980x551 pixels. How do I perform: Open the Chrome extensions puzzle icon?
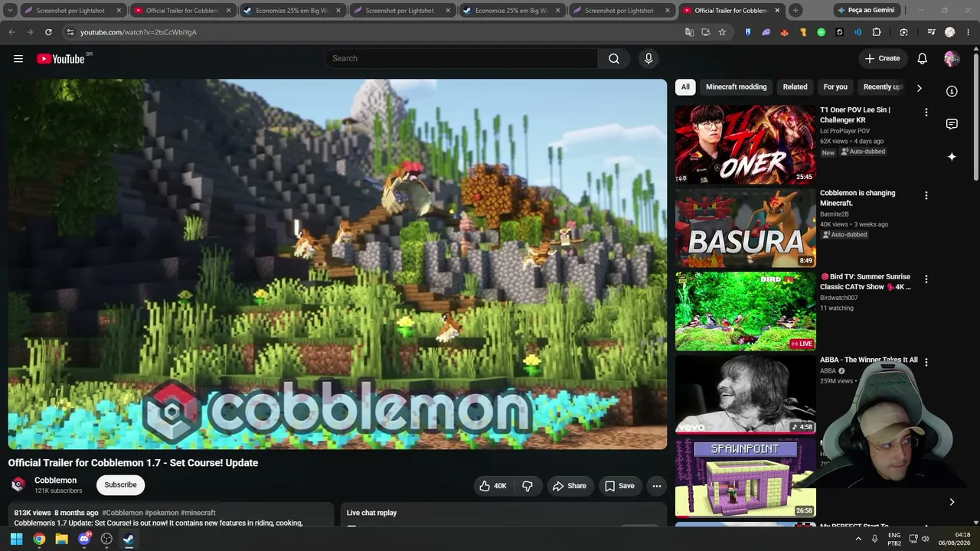click(x=877, y=32)
